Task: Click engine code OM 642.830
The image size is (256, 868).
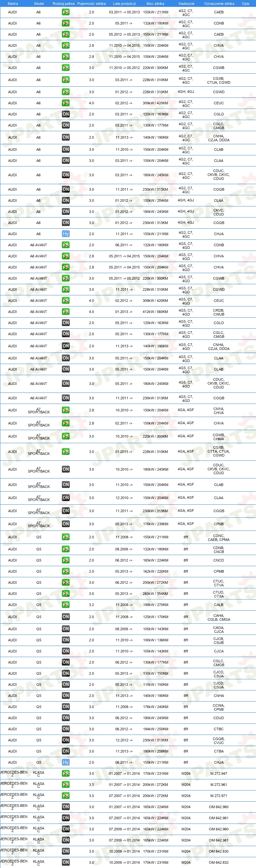Action: [219, 851]
